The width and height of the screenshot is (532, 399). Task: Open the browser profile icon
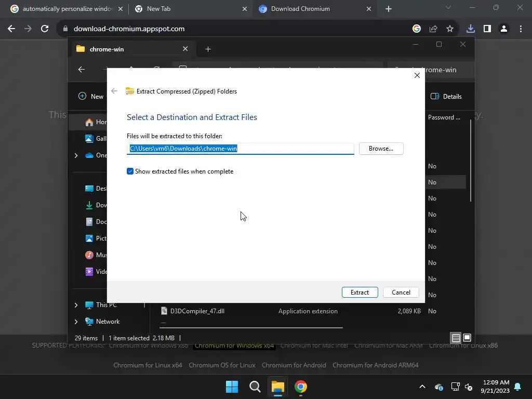pyautogui.click(x=504, y=29)
